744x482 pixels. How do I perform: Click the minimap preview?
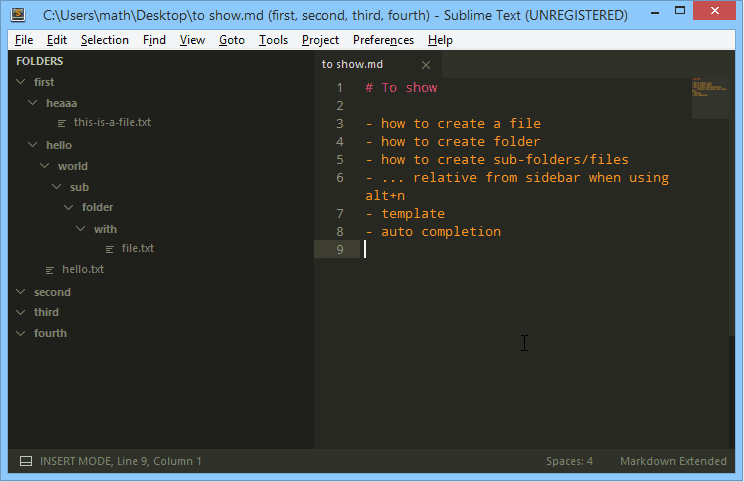tap(709, 98)
